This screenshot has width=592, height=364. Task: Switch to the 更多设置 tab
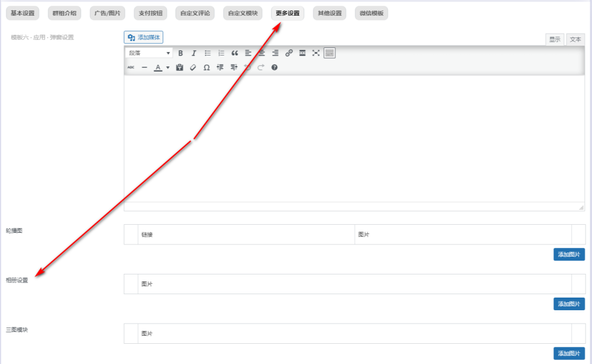(x=287, y=13)
